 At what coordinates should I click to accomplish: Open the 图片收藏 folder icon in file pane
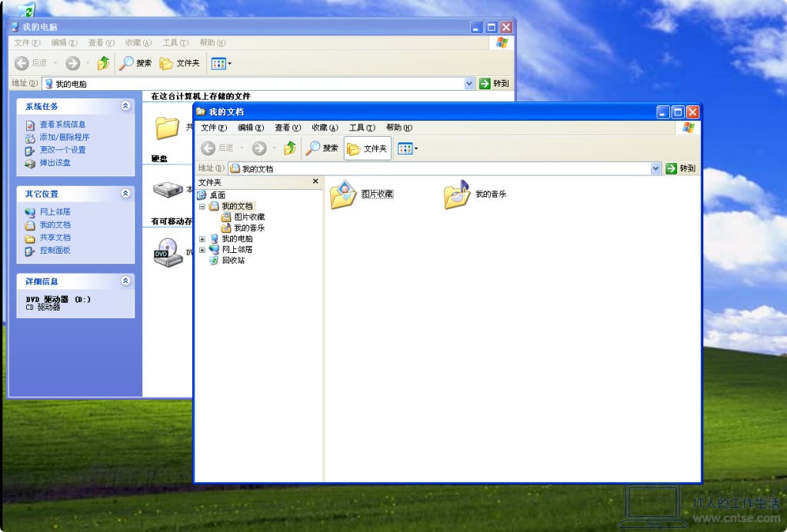(343, 195)
